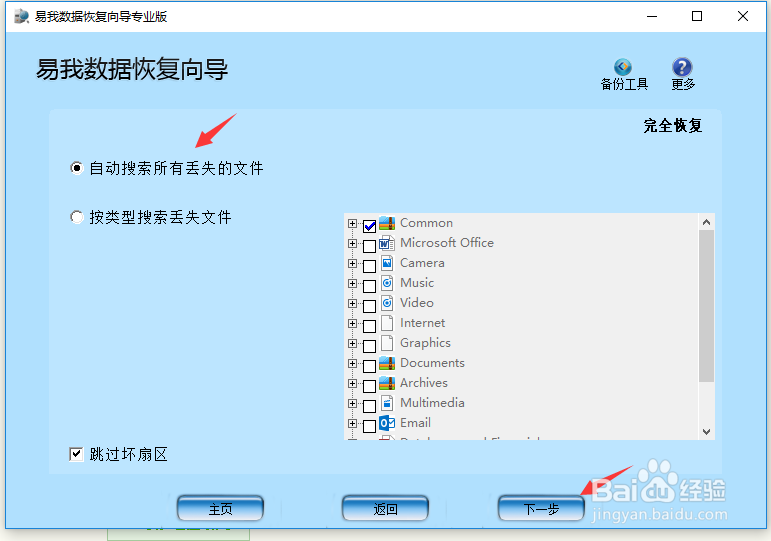771x541 pixels.
Task: Check the Documents checkbox
Action: click(369, 366)
